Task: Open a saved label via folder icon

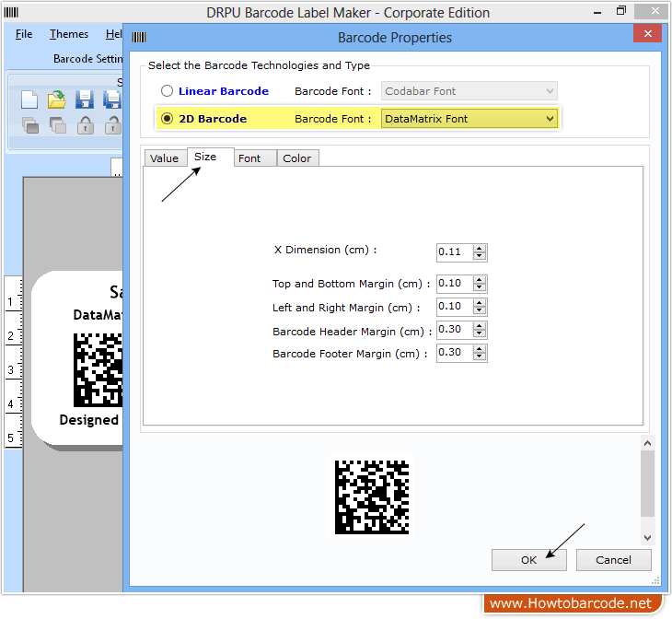Action: tap(56, 99)
